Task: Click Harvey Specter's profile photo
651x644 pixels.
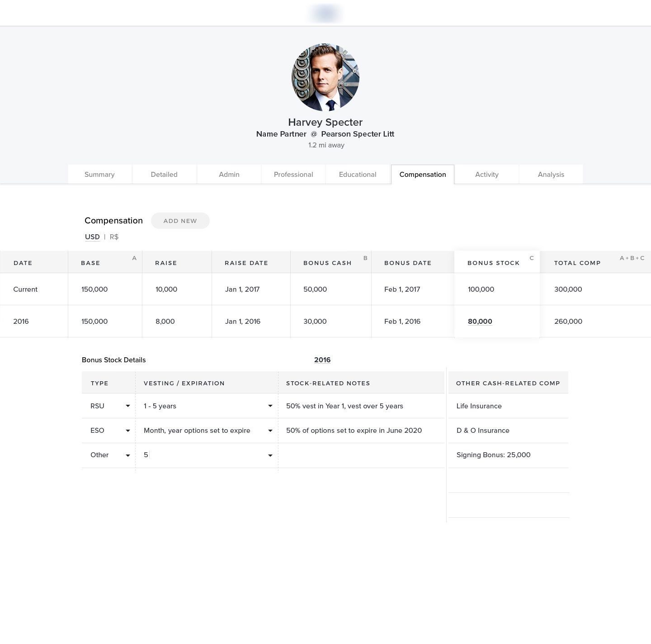Action: point(325,77)
